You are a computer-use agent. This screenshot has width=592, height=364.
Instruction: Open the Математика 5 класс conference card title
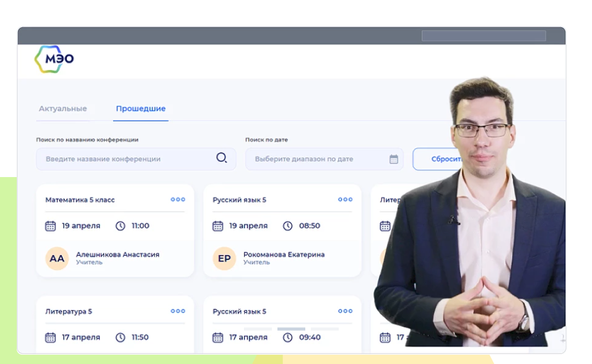[80, 200]
